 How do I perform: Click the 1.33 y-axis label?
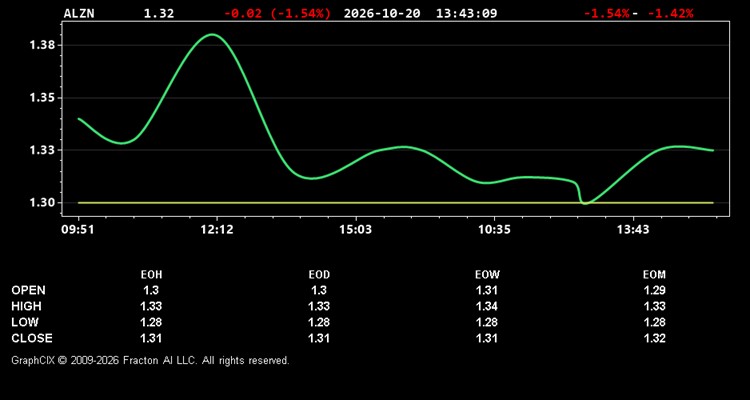[43, 150]
